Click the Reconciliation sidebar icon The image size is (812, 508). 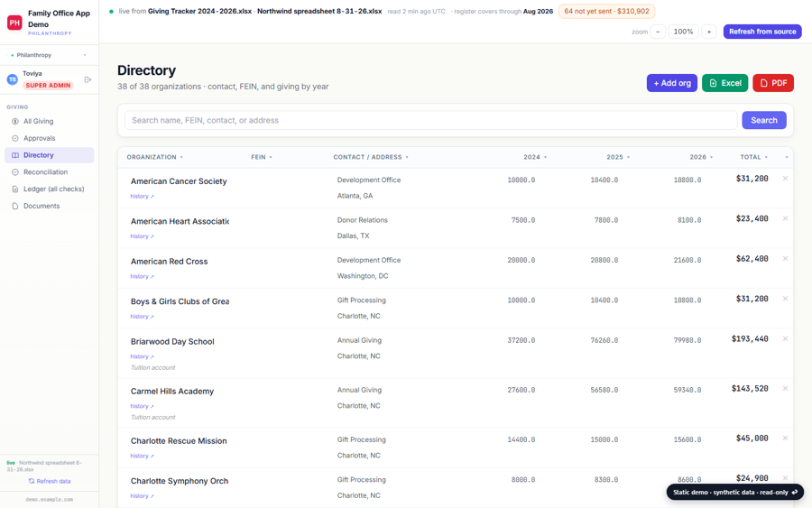tap(15, 172)
